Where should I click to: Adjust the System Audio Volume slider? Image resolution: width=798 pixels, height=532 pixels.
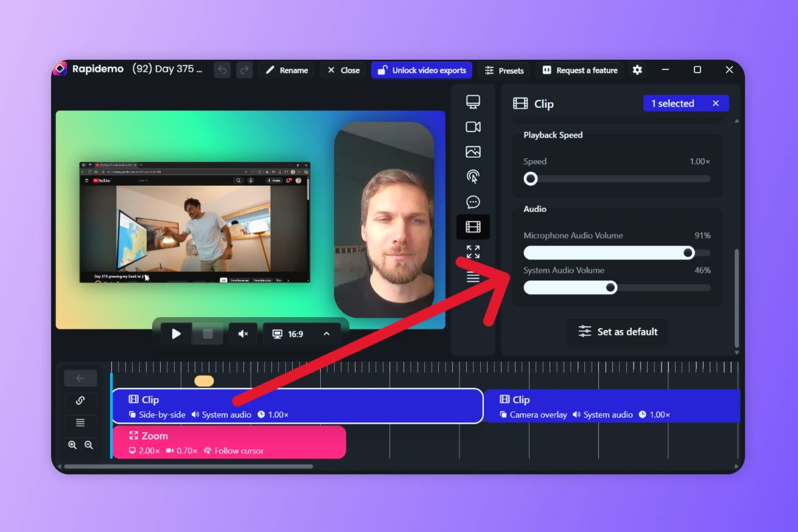point(611,287)
